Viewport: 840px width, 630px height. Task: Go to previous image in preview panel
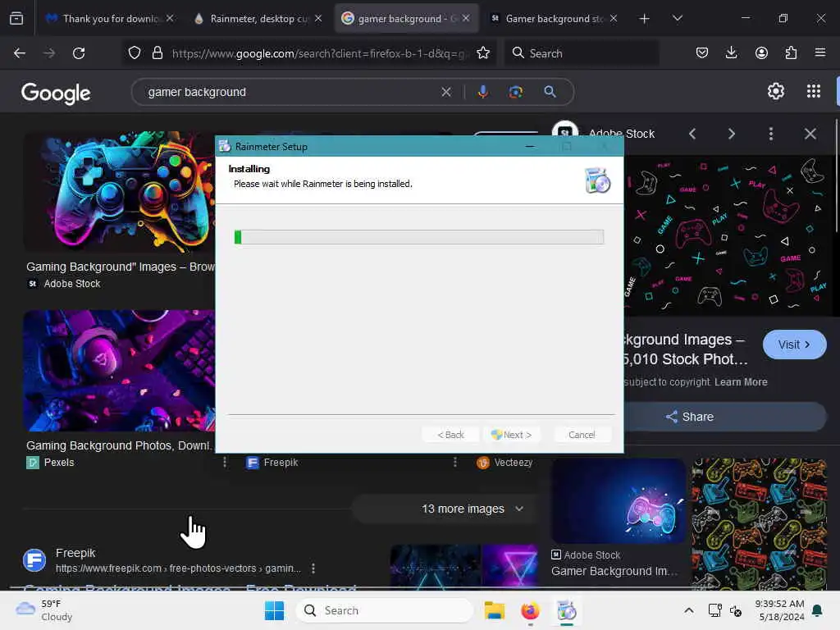(x=692, y=134)
